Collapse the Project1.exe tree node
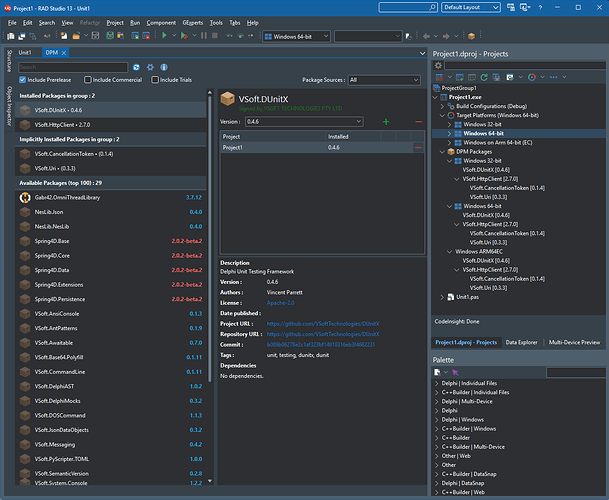The image size is (609, 500). point(435,97)
